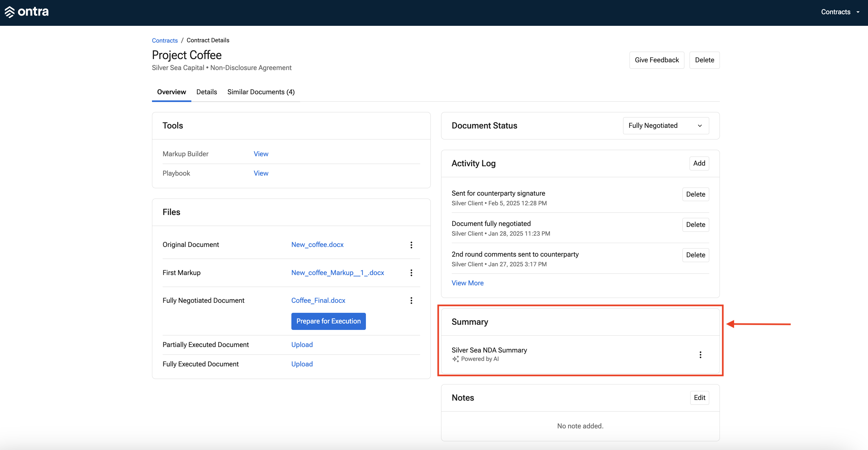This screenshot has height=450, width=868.
Task: Click '2nd round comments sent to counterparty' text
Action: point(515,254)
